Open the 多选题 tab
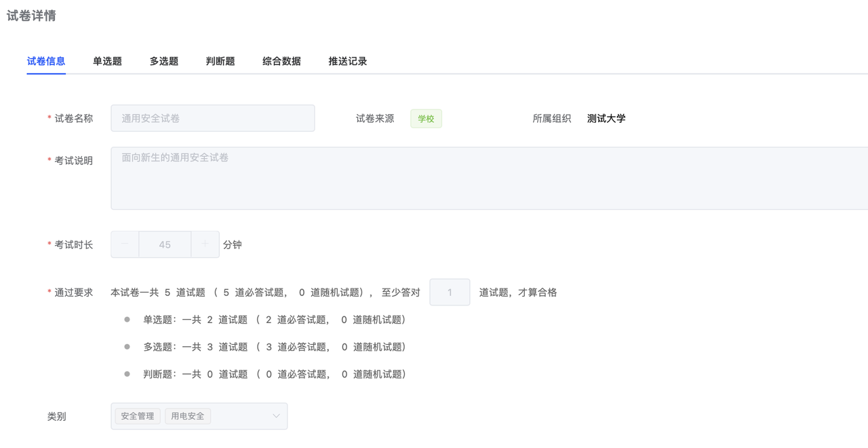The height and width of the screenshot is (448, 868). point(164,61)
